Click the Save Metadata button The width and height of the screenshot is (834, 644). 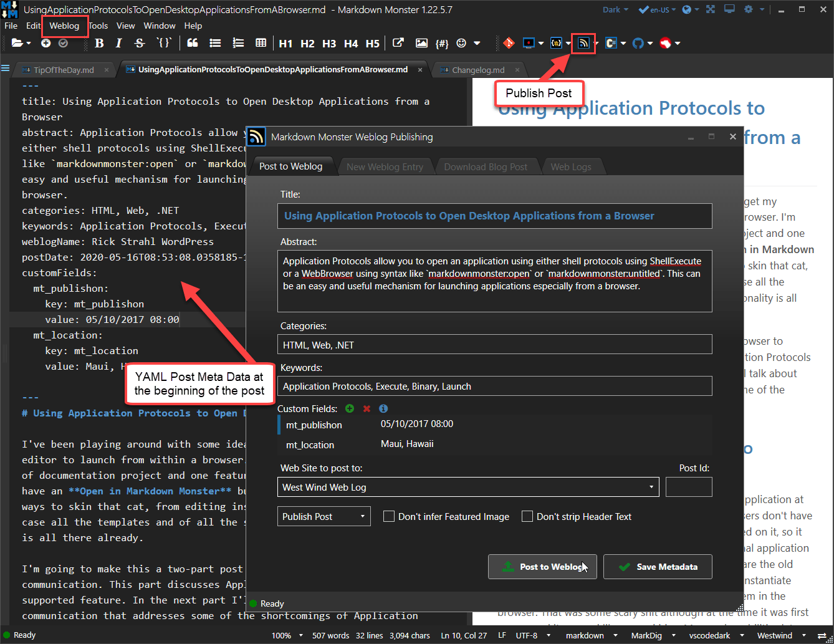[x=658, y=567]
